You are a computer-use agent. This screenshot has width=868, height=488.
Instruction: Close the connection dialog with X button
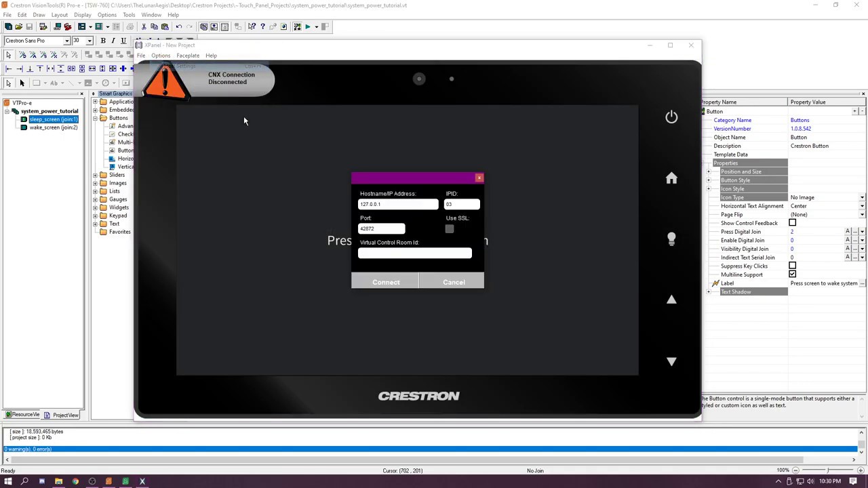click(x=479, y=178)
